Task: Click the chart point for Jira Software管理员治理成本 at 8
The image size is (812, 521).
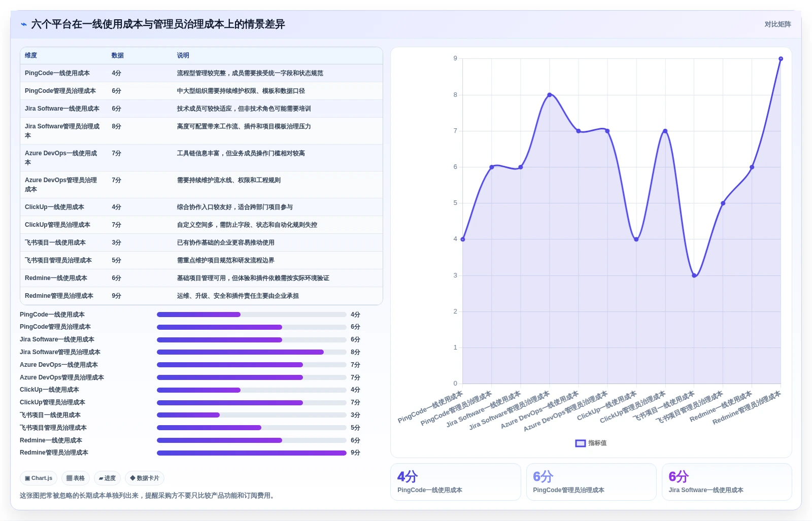Action: coord(550,95)
